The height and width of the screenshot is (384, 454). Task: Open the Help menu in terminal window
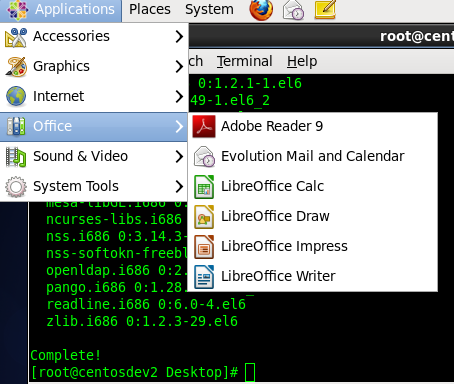click(x=302, y=61)
